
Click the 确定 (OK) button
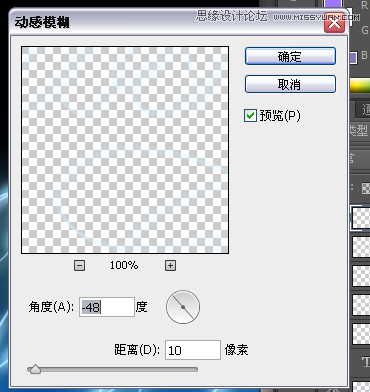tap(290, 56)
